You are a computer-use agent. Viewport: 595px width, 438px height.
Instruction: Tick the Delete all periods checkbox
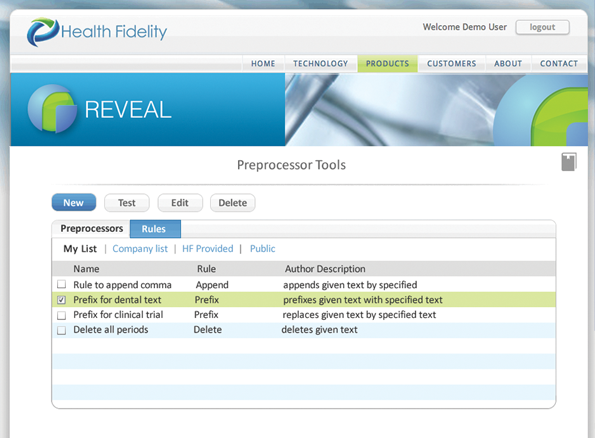point(61,330)
